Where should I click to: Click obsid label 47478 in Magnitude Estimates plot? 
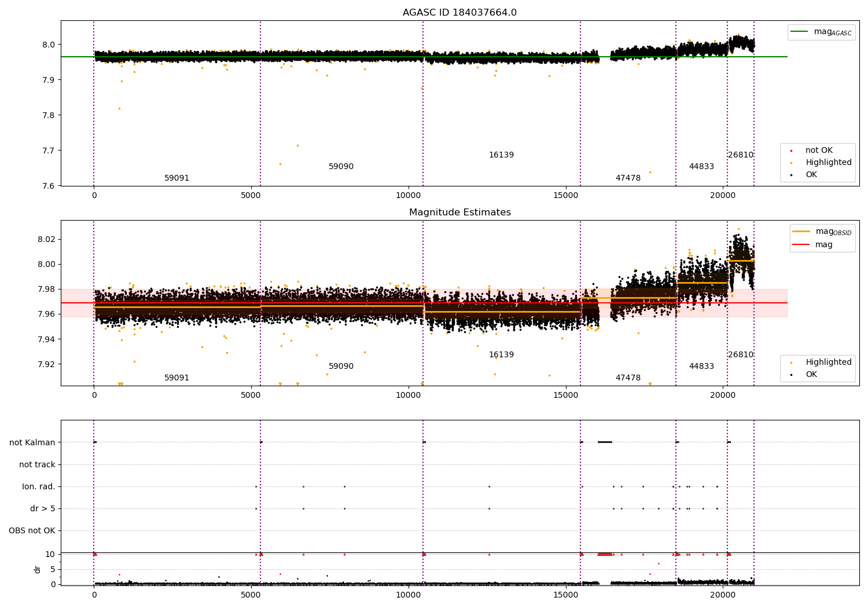(628, 378)
